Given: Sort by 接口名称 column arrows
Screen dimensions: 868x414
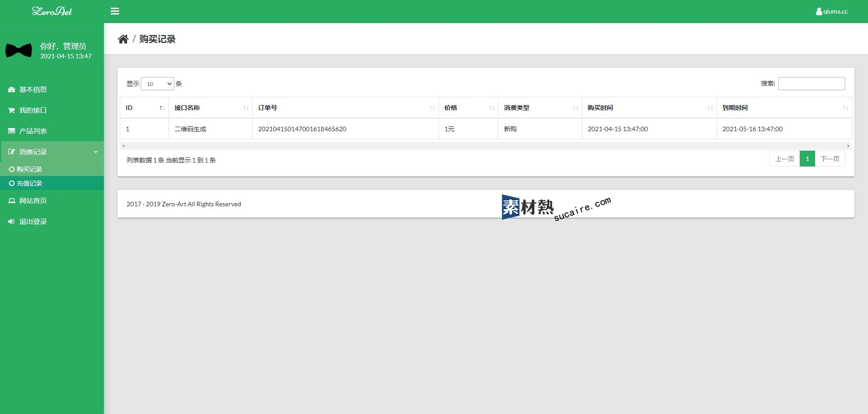Looking at the screenshot, I should pyautogui.click(x=246, y=108).
